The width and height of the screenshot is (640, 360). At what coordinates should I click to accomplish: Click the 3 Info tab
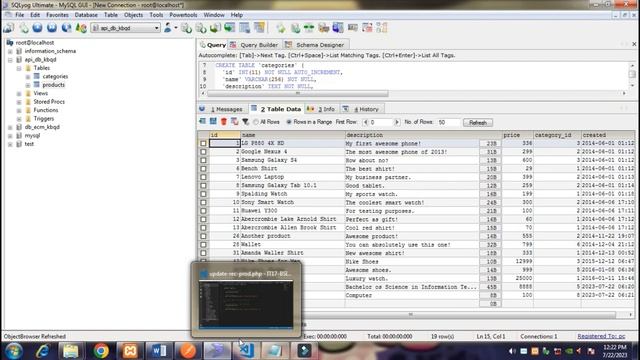323,109
